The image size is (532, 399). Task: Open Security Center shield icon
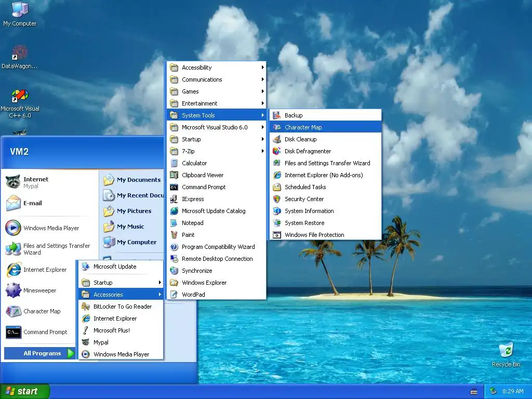(277, 199)
